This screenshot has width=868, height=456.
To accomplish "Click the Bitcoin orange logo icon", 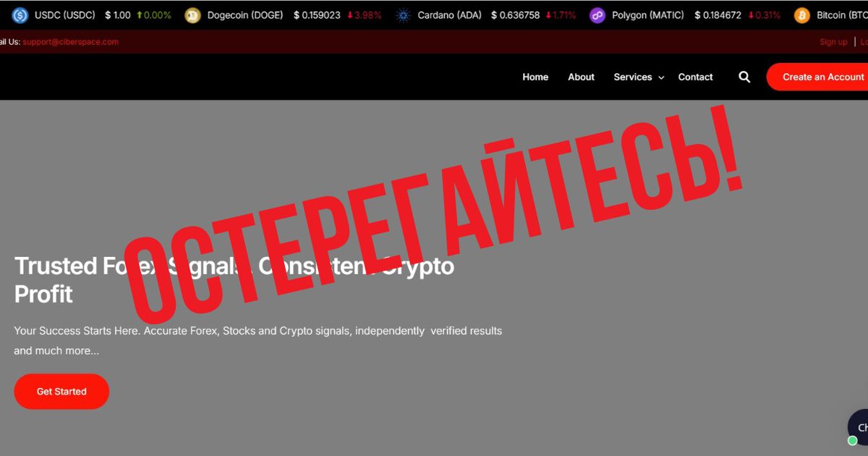I will pos(802,15).
